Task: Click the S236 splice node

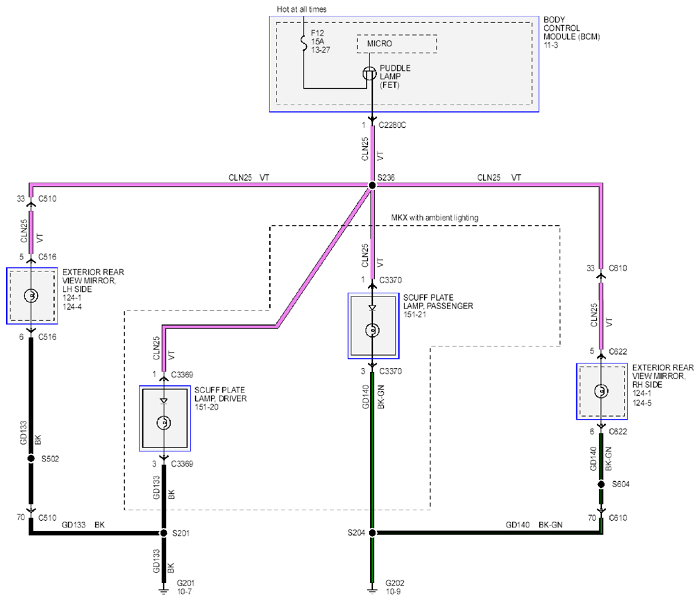Action: coord(372,185)
